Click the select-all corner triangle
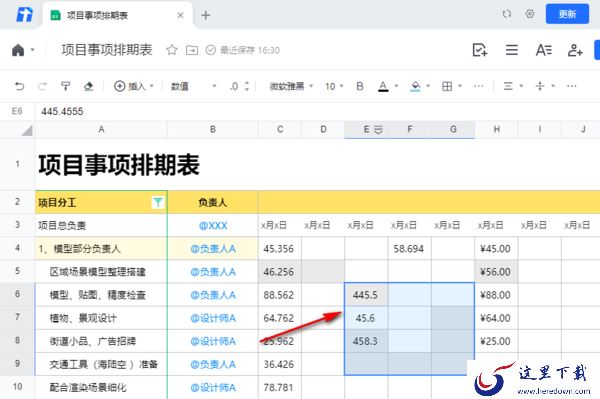The image size is (600, 399). click(27, 130)
